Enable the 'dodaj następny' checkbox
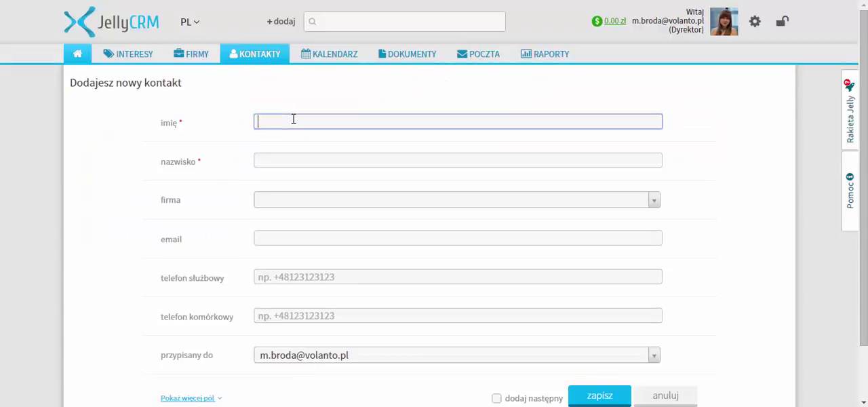 [x=496, y=398]
